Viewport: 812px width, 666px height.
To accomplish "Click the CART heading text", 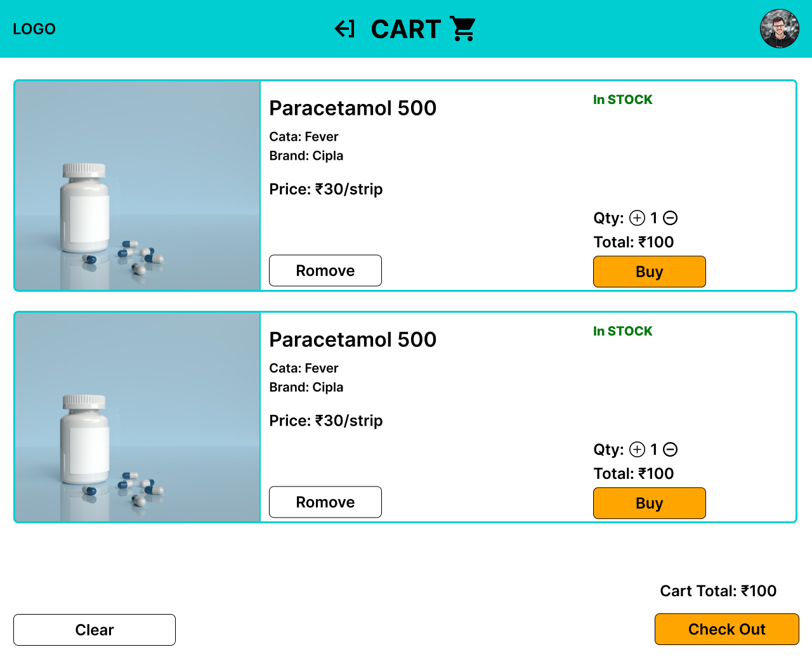I will click(x=406, y=29).
